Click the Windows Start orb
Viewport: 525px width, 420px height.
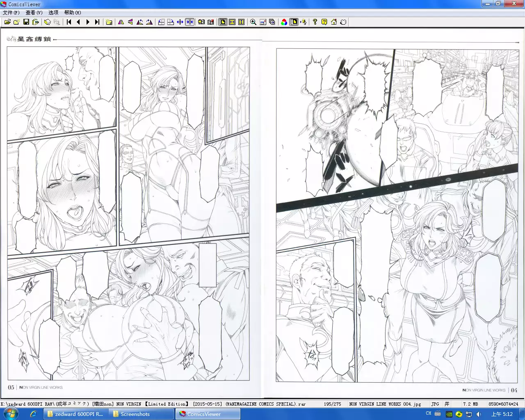(x=11, y=414)
